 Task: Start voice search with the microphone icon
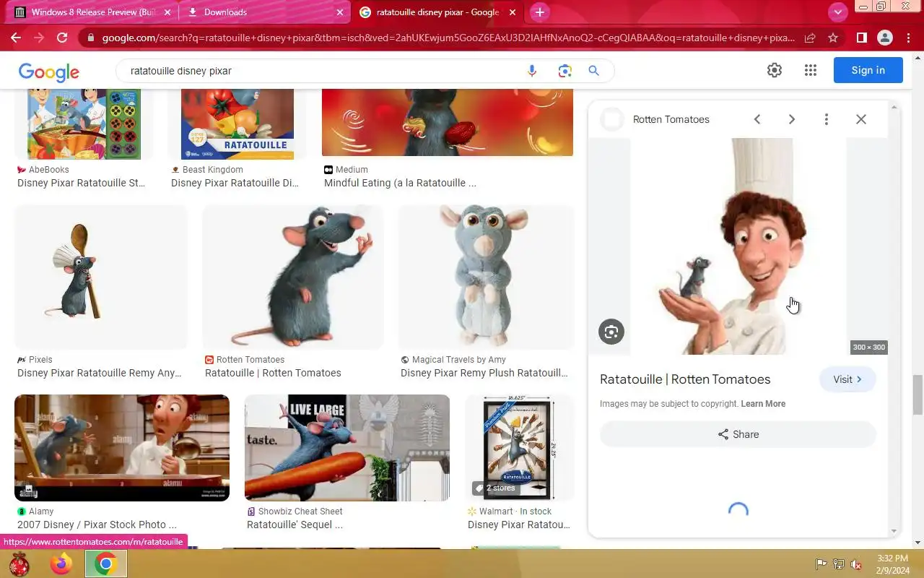pos(532,71)
